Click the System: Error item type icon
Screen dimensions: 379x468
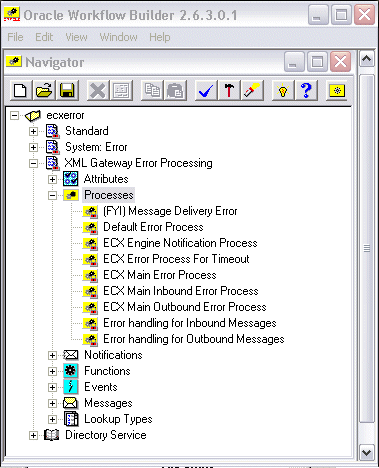click(53, 147)
